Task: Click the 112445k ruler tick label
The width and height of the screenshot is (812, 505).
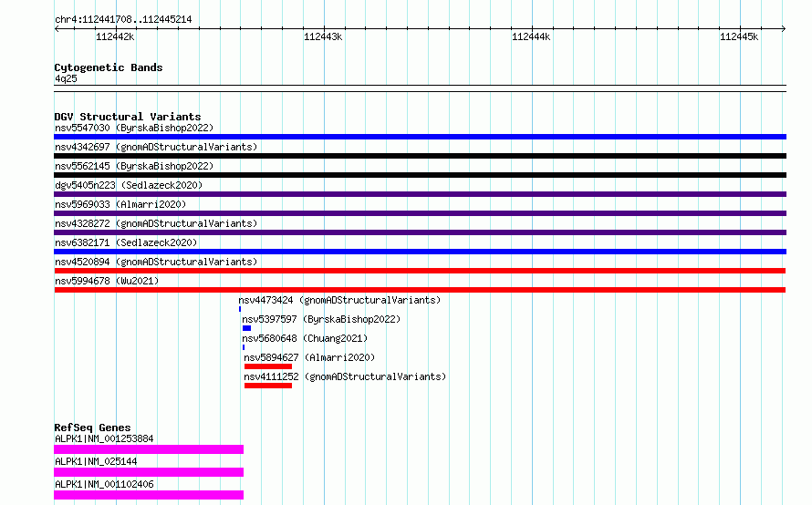Action: [739, 36]
